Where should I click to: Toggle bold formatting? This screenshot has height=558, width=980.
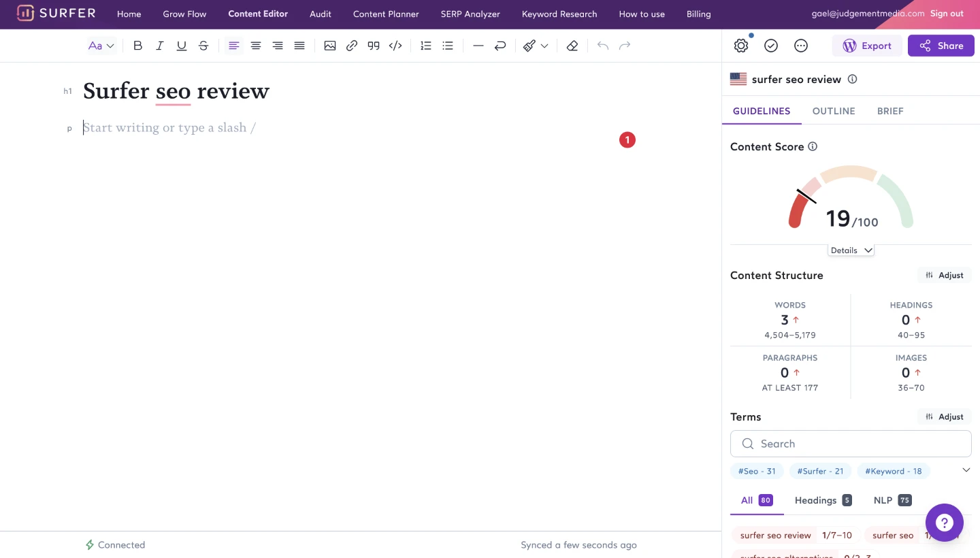138,46
